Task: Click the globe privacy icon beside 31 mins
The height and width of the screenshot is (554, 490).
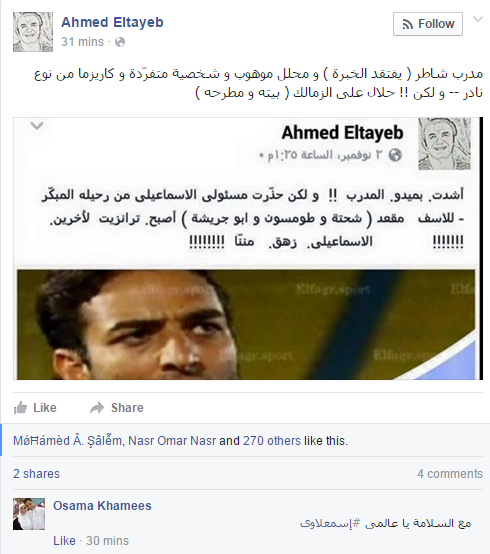Action: [120, 42]
